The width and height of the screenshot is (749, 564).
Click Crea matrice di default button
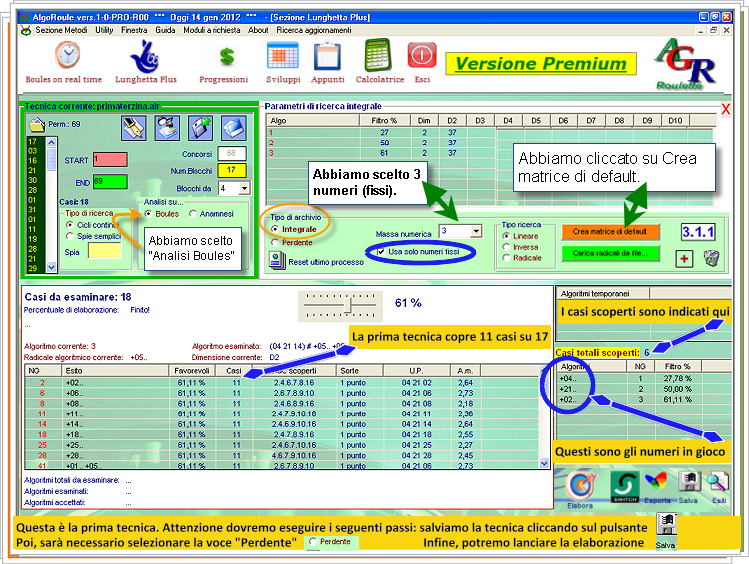(x=610, y=232)
